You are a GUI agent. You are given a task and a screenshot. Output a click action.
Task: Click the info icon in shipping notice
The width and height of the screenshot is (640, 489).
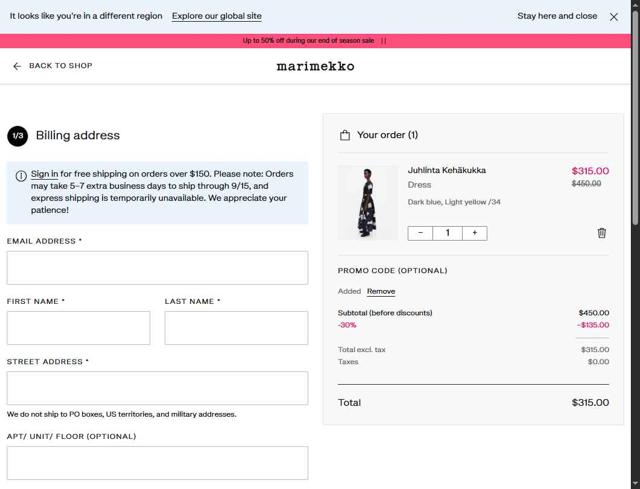21,176
